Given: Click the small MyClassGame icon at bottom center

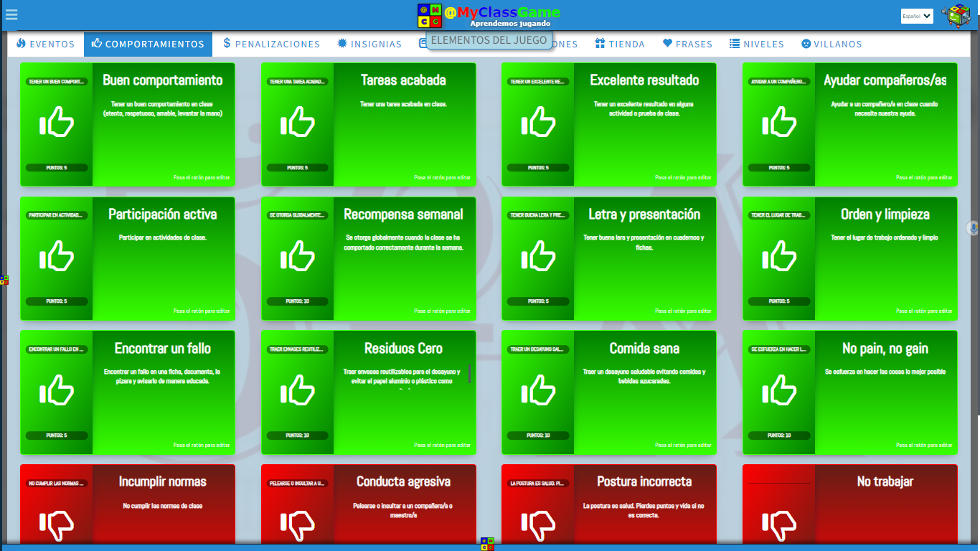Looking at the screenshot, I should click(x=487, y=544).
